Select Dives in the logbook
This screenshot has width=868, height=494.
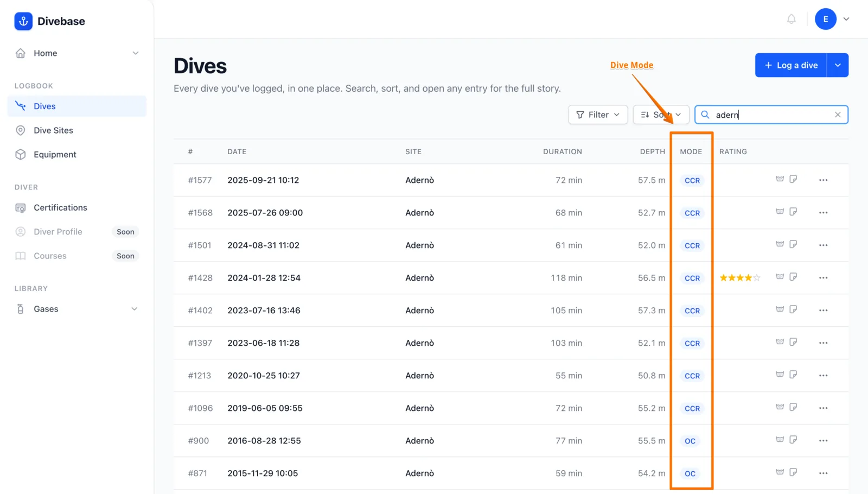76,106
